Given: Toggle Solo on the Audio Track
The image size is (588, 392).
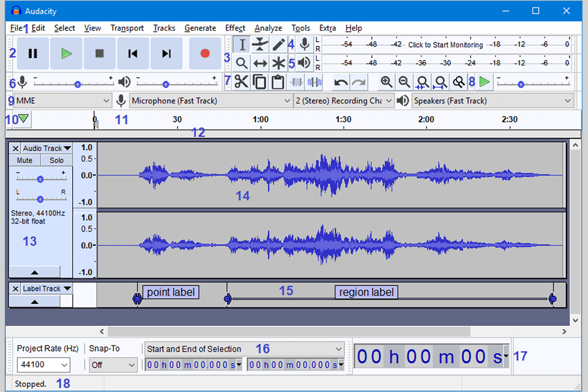Looking at the screenshot, I should 56,160.
